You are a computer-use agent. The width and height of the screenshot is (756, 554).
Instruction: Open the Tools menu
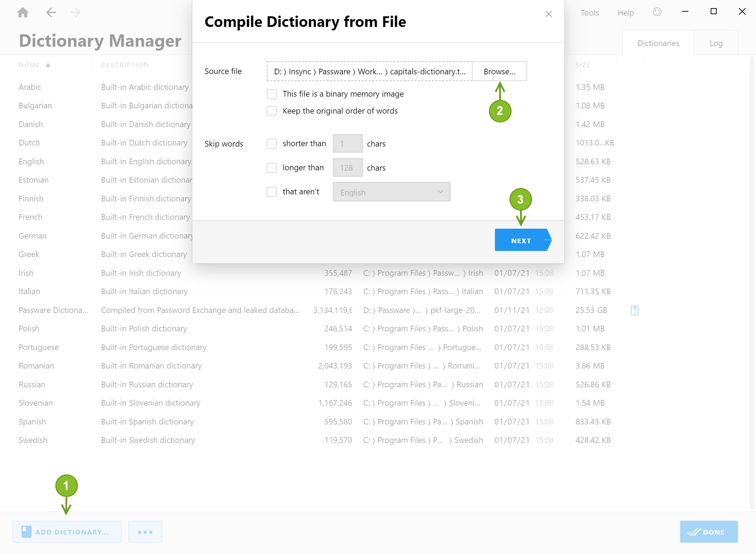coord(589,13)
